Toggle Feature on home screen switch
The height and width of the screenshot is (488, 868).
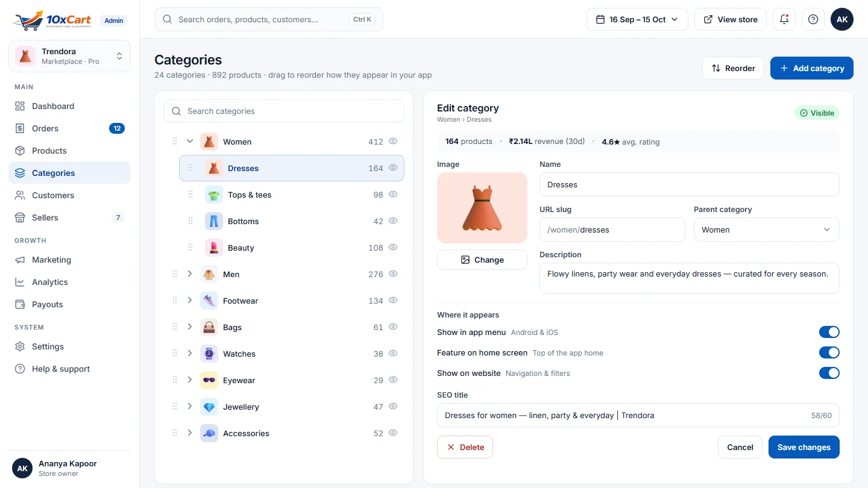pyautogui.click(x=829, y=352)
